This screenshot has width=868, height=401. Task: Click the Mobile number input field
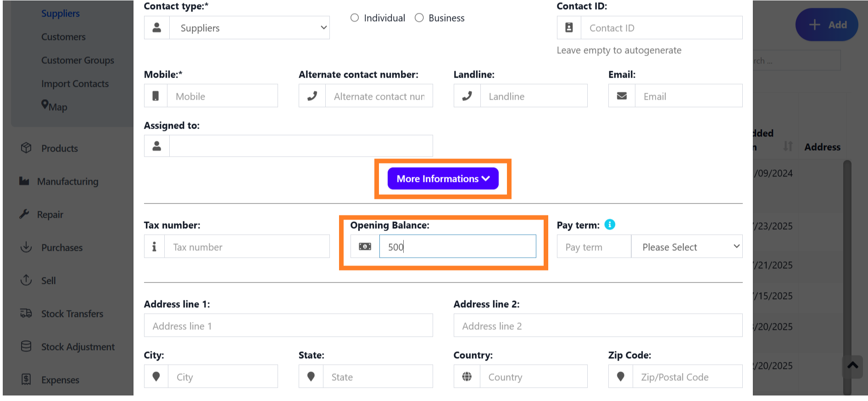coord(222,96)
